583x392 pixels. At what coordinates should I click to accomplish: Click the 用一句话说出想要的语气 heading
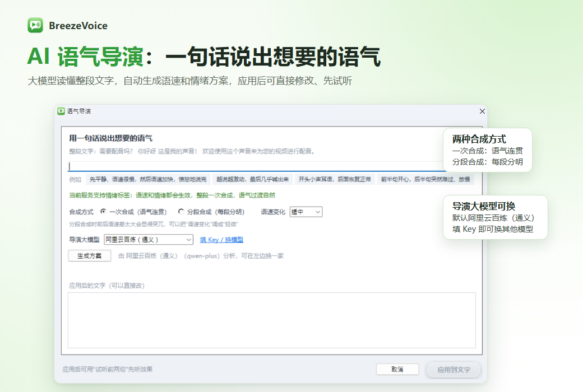coord(111,138)
